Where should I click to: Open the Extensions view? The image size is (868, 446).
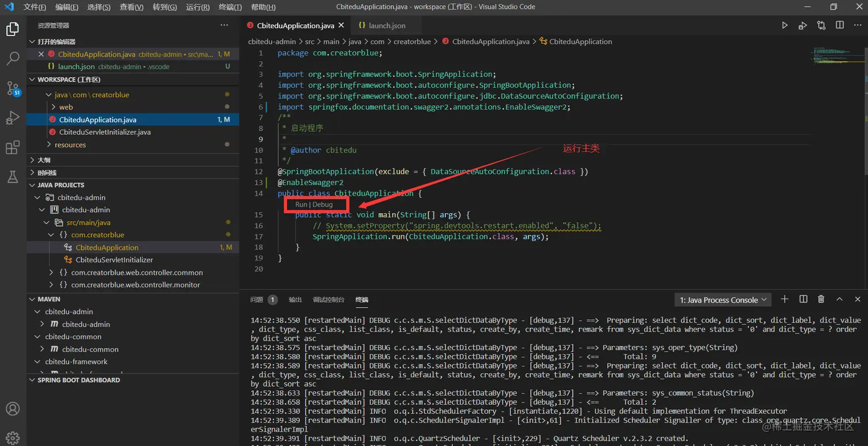coord(13,148)
